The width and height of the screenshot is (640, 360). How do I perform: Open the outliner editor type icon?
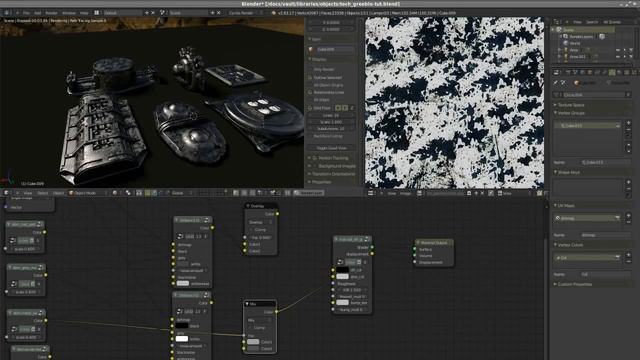557,22
